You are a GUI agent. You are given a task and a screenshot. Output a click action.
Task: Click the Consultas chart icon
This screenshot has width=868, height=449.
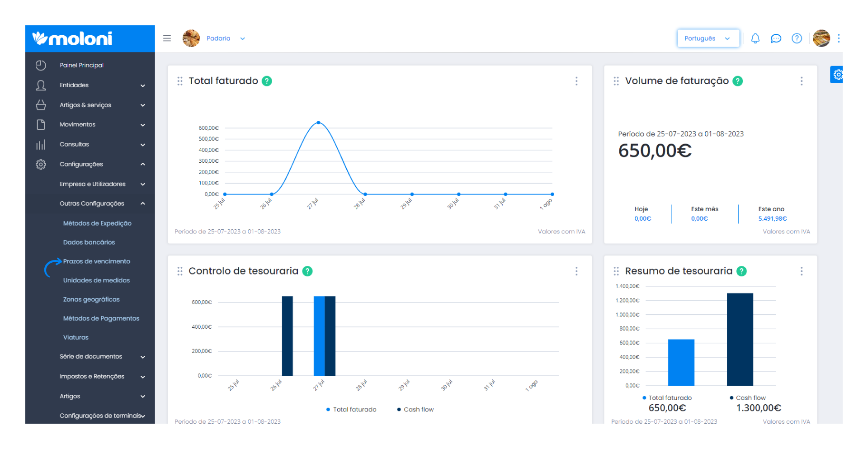click(41, 145)
